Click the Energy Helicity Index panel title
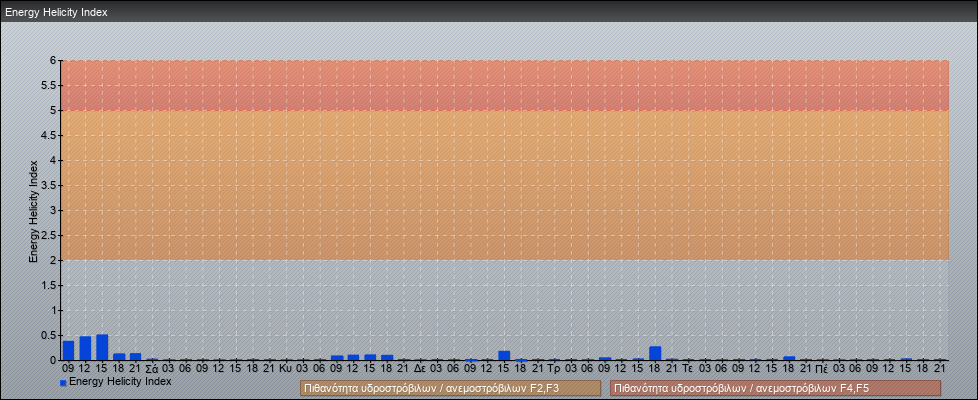Image resolution: width=978 pixels, height=400 pixels. point(57,12)
